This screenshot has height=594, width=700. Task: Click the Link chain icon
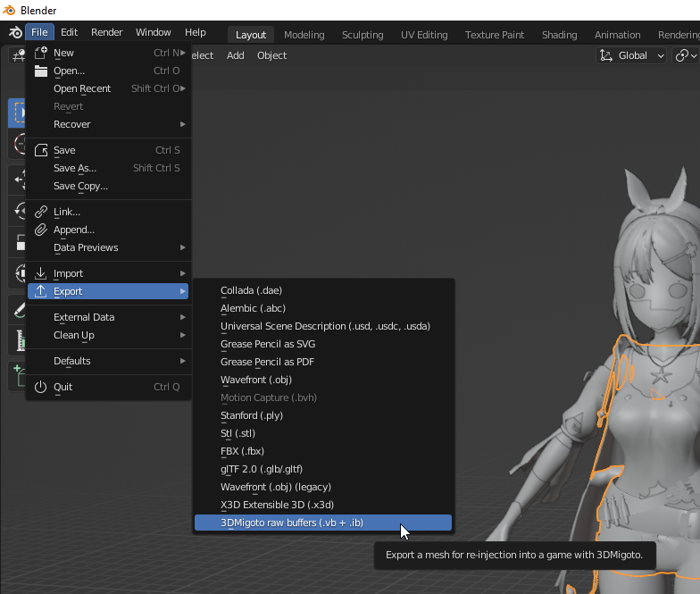41,212
